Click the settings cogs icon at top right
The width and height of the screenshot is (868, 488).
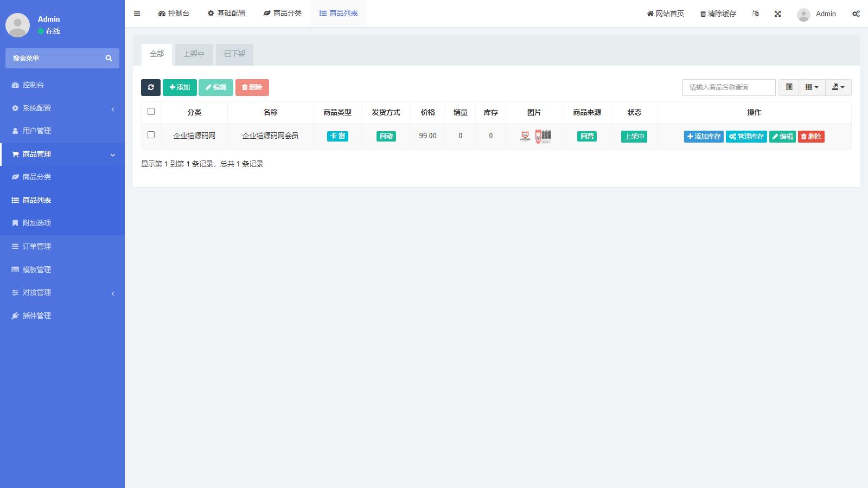tap(856, 14)
